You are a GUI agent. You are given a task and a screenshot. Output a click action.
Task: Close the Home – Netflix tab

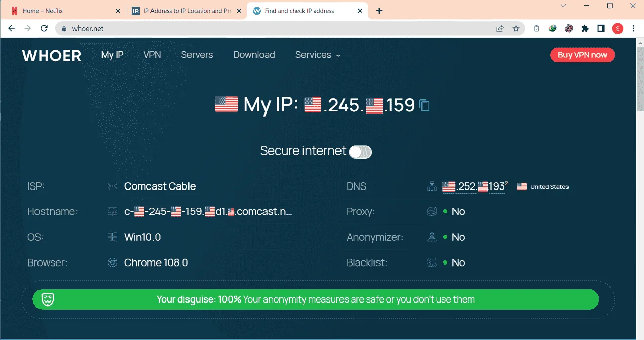[118, 11]
